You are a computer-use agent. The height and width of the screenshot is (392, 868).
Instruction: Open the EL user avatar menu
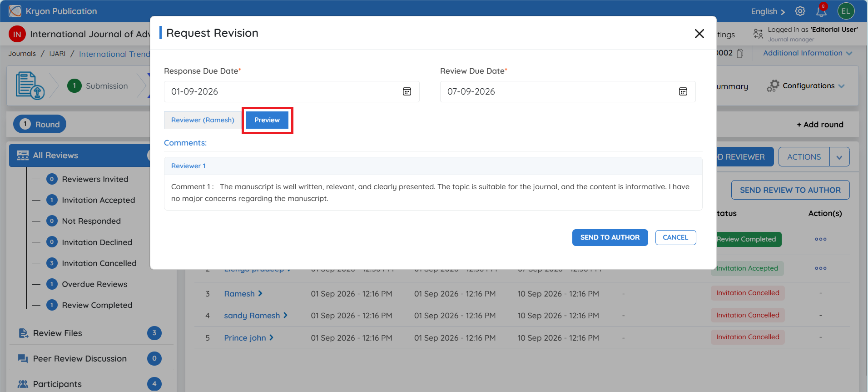(846, 11)
